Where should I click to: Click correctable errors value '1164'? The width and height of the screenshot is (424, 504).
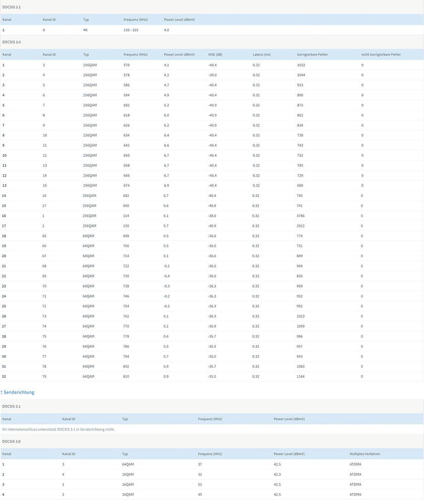pyautogui.click(x=300, y=376)
